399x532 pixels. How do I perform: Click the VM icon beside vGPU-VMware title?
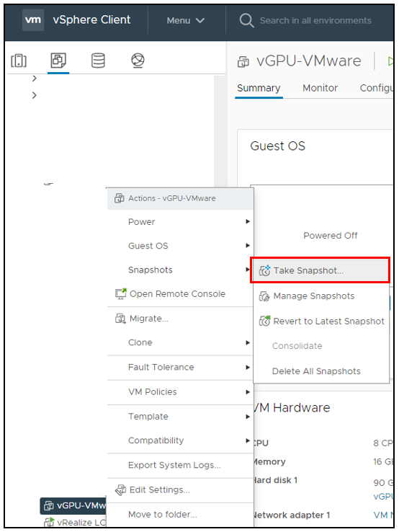(x=243, y=62)
